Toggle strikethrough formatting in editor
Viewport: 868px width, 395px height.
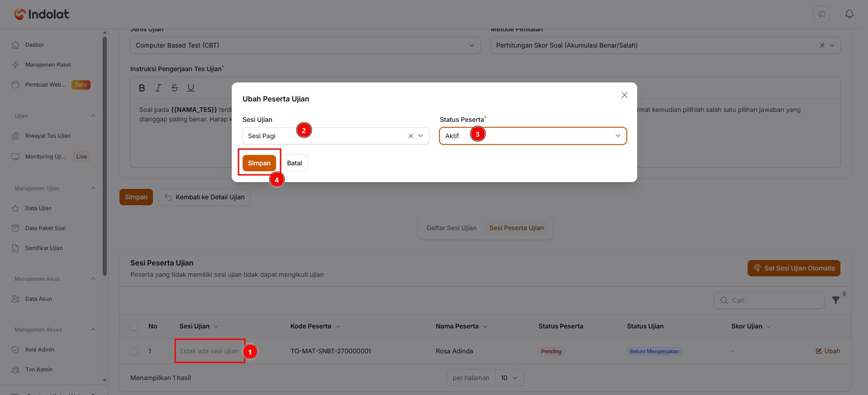point(175,88)
